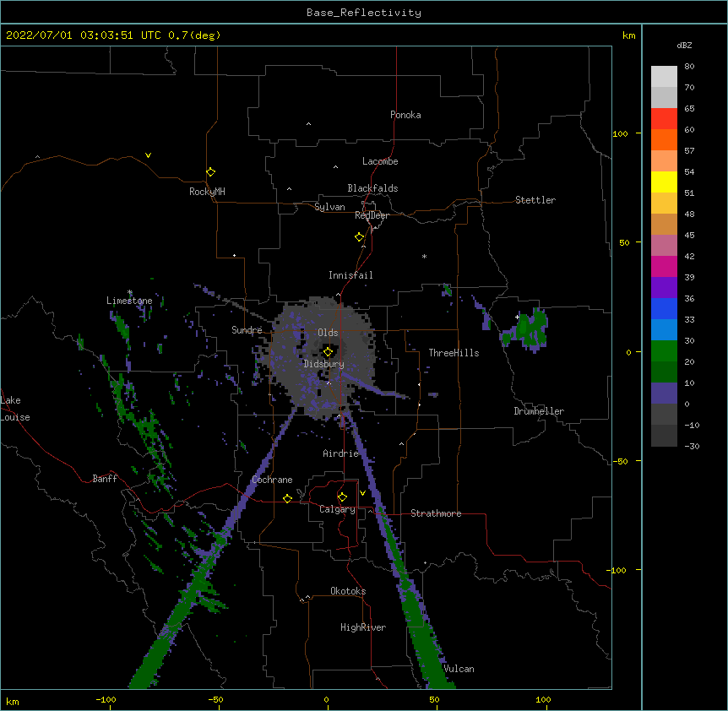728x711 pixels.
Task: Click the Calgary city label
Action: (x=337, y=509)
